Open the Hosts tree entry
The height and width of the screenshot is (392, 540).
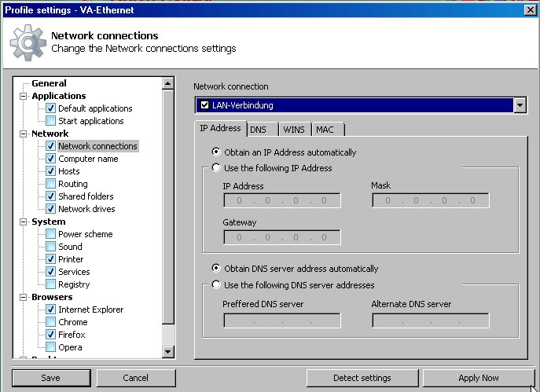[x=69, y=171]
